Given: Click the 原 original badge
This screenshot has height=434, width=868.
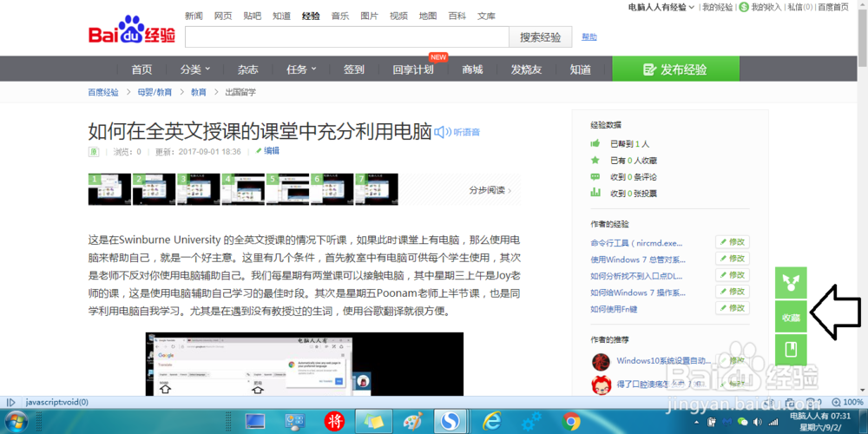Looking at the screenshot, I should click(x=94, y=151).
